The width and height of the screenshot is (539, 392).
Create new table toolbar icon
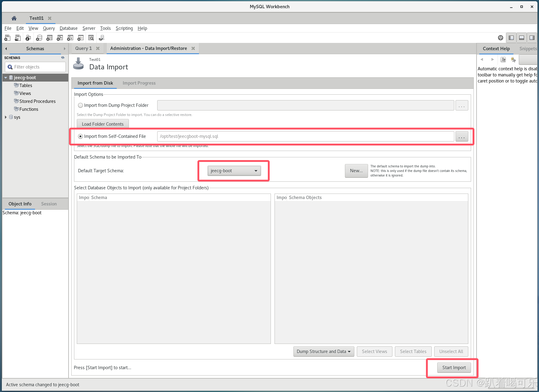[x=49, y=38]
